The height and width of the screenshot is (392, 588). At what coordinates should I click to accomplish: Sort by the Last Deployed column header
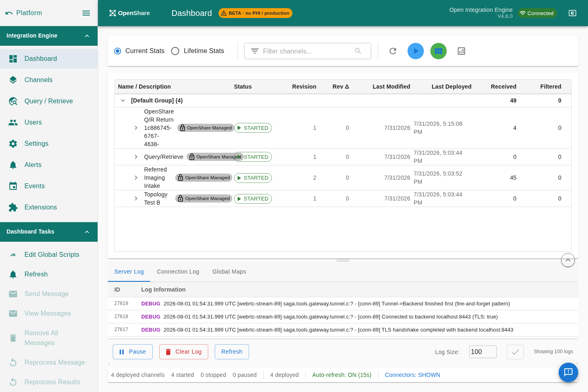(x=452, y=87)
